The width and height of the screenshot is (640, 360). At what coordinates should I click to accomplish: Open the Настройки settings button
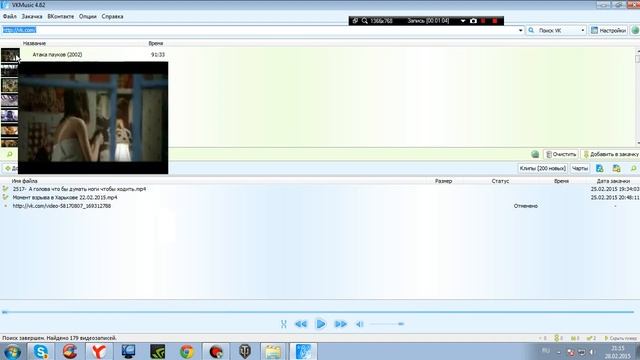(608, 30)
